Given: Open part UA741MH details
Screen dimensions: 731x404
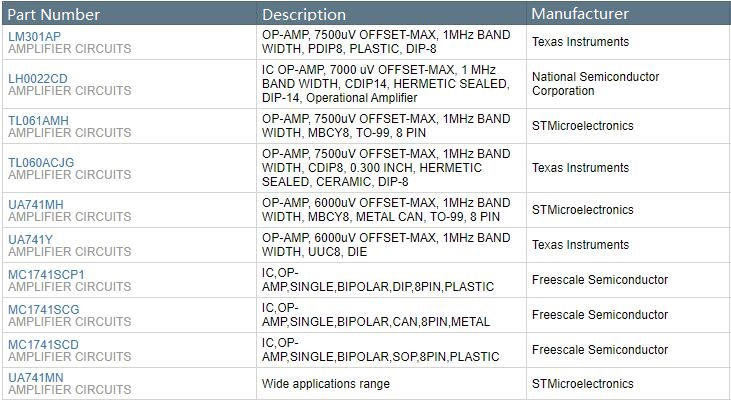Looking at the screenshot, I should (36, 204).
